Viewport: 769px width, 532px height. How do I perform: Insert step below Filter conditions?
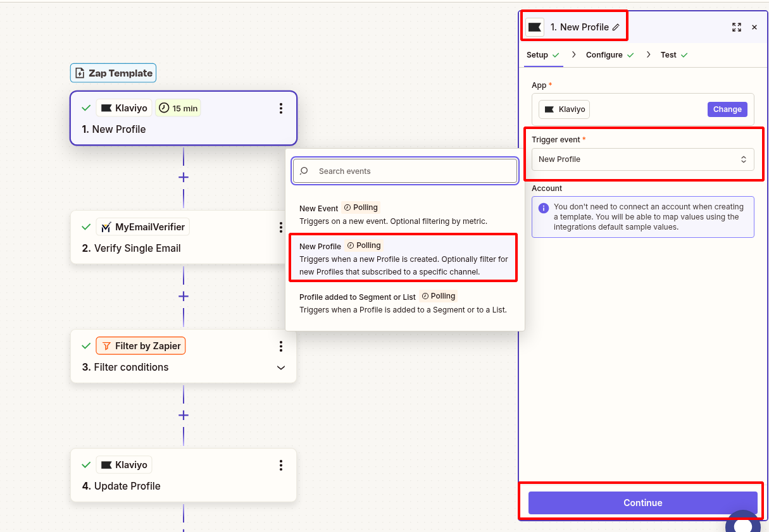pyautogui.click(x=184, y=415)
